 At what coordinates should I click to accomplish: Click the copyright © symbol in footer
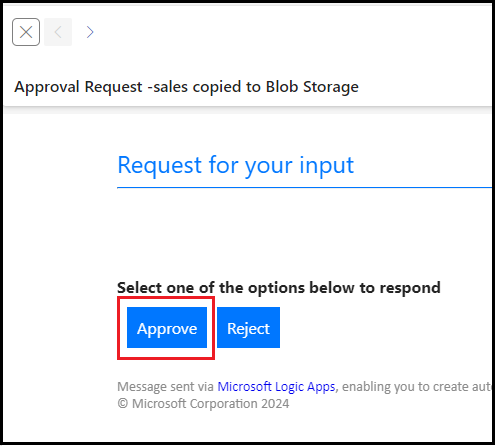(123, 404)
